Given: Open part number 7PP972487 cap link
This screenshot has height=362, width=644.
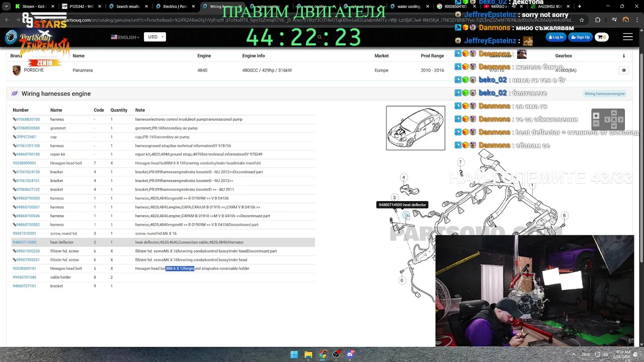Looking at the screenshot, I should click(26, 137).
